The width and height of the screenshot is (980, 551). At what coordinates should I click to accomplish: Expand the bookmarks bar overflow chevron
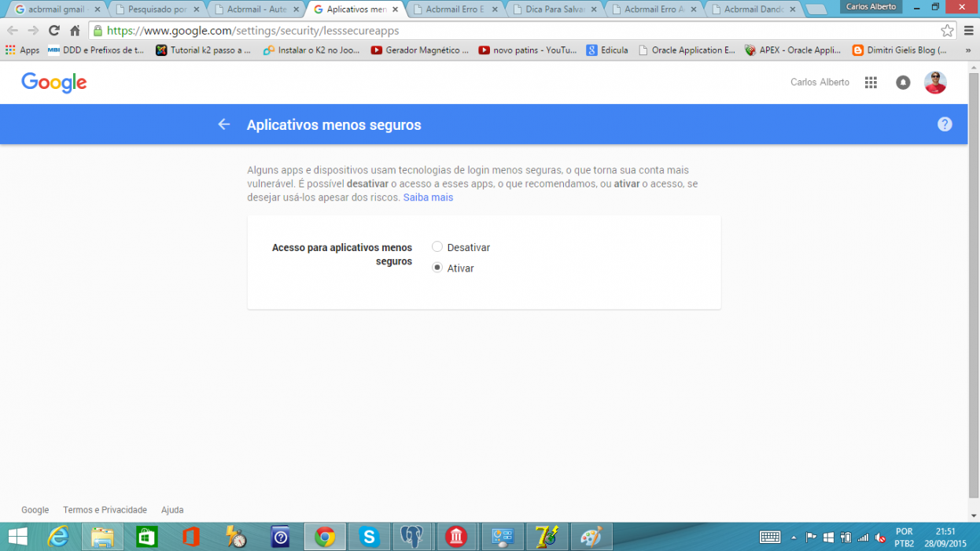click(x=967, y=50)
